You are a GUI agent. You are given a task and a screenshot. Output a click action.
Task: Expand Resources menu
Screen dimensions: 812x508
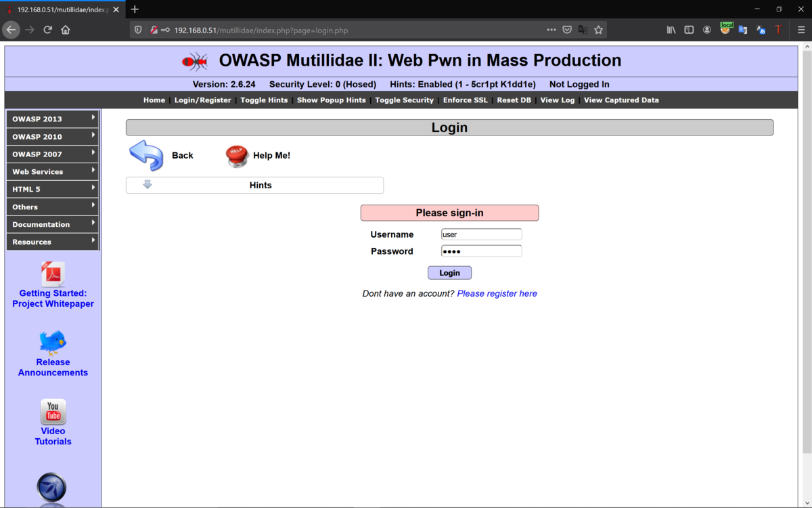53,242
